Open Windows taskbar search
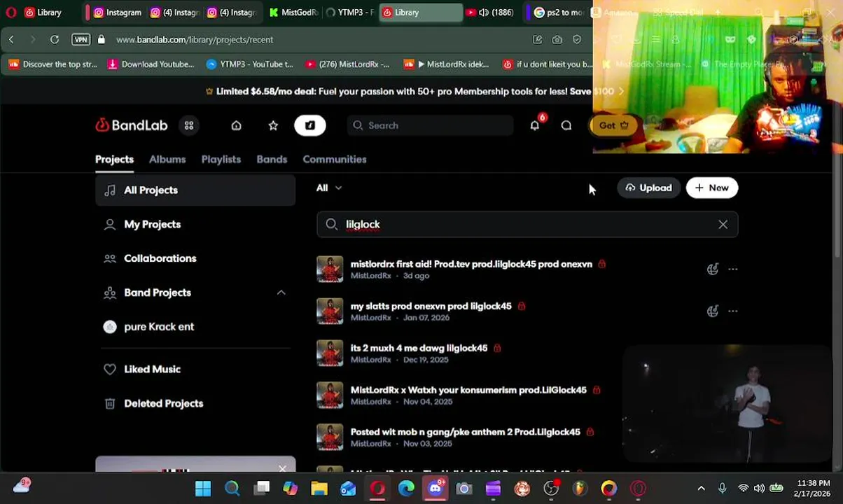 click(232, 488)
